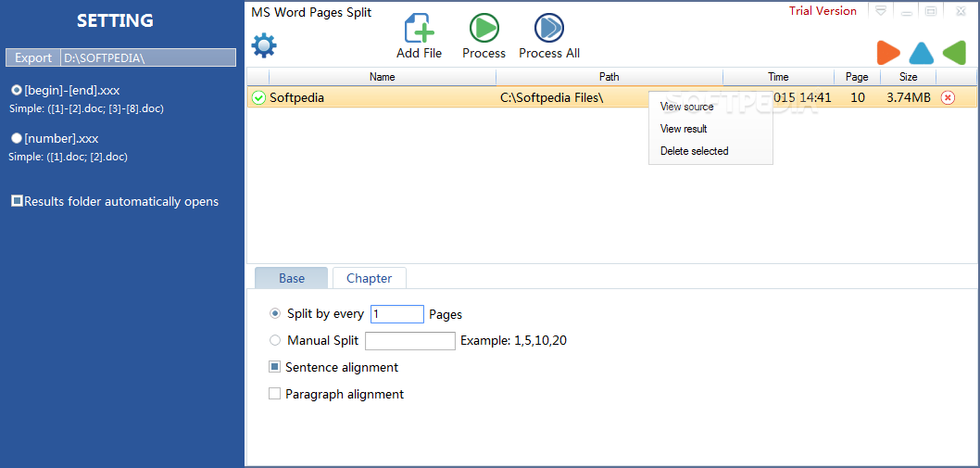Choose View source from context menu
Screen dimensions: 980x468
[686, 107]
